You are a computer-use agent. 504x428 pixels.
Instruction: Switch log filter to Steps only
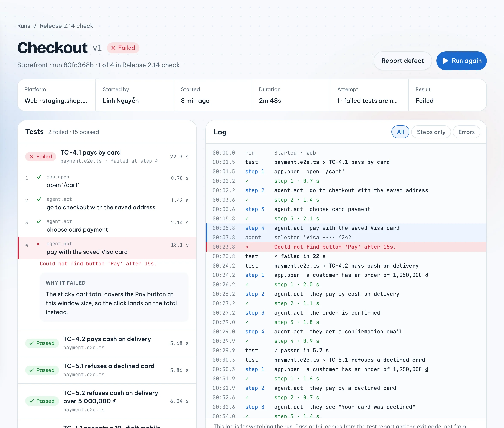(431, 132)
